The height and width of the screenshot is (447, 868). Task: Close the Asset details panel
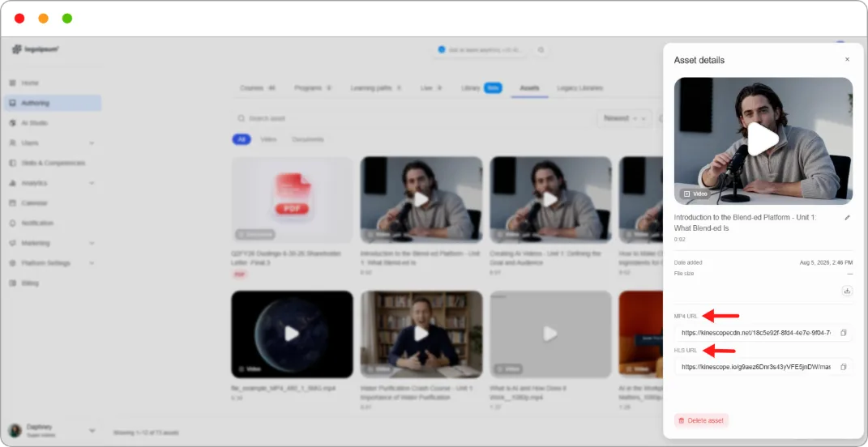[847, 60]
